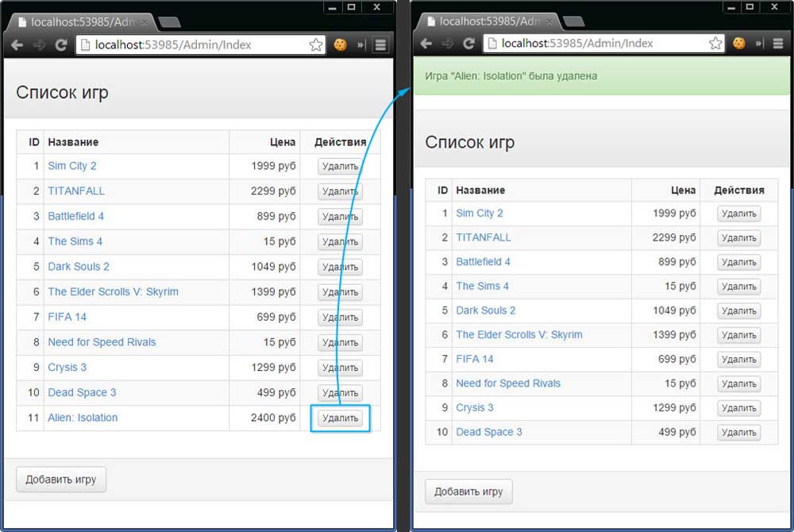Show hidden extensions chevron in left window
This screenshot has height=532, width=794.
click(x=360, y=44)
